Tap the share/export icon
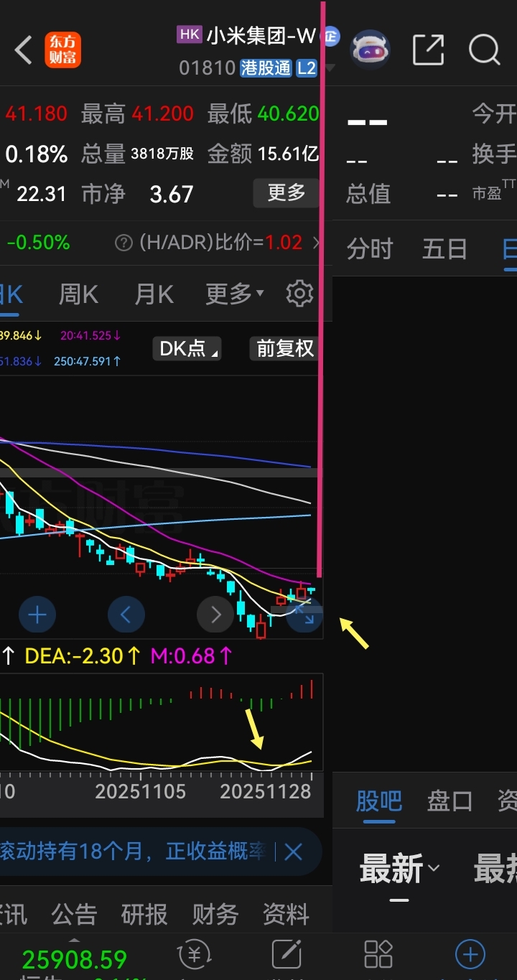The width and height of the screenshot is (517, 980). pos(428,50)
